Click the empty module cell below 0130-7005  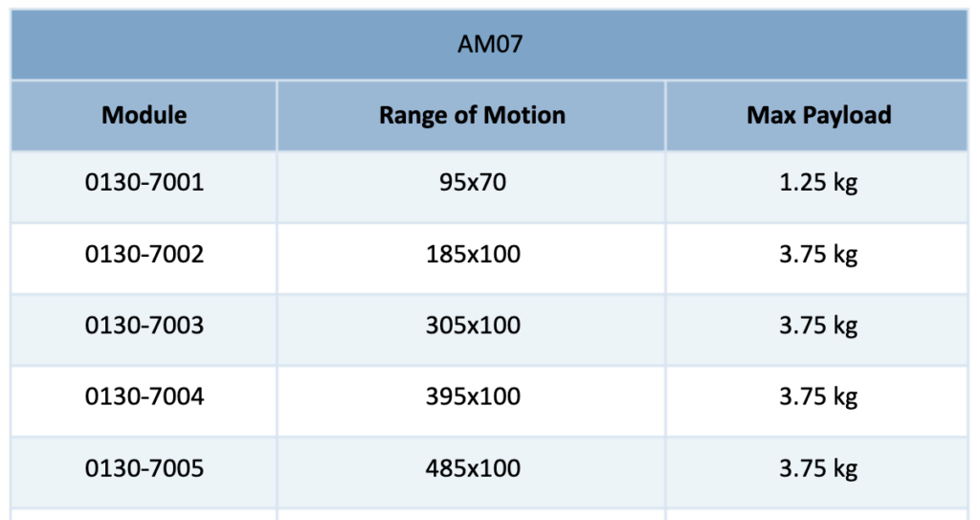(x=144, y=514)
